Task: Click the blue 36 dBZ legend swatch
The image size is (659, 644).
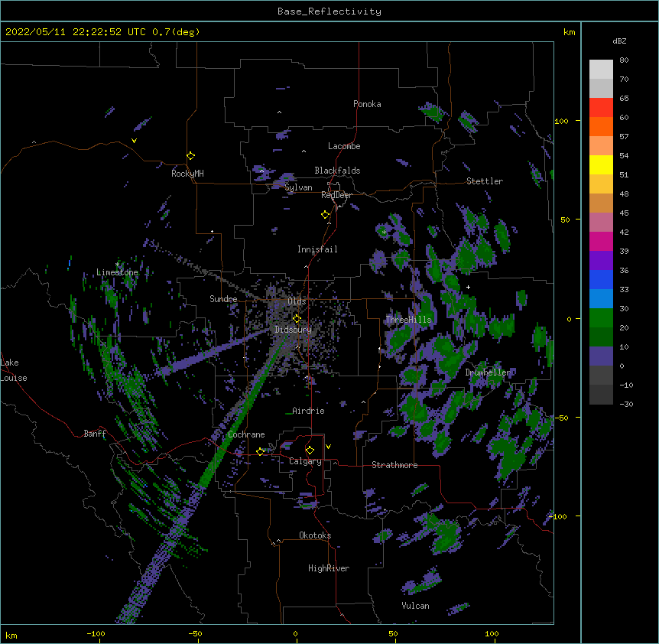Action: pos(601,279)
